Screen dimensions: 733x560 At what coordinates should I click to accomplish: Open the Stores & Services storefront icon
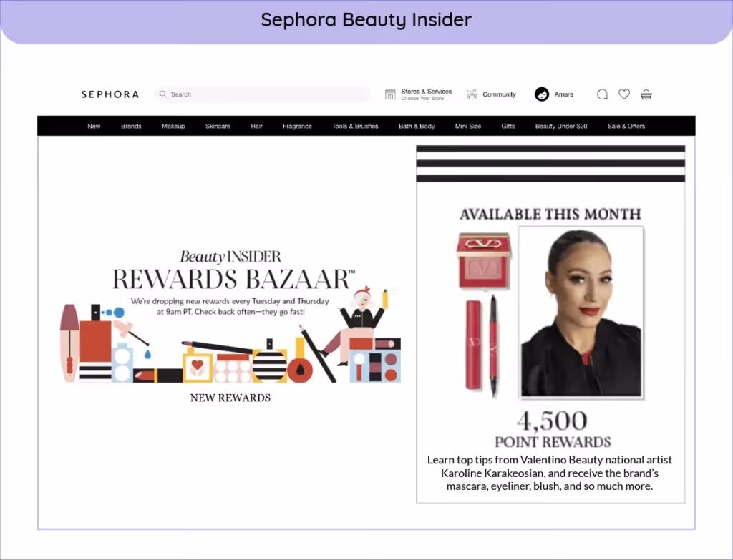pos(390,94)
